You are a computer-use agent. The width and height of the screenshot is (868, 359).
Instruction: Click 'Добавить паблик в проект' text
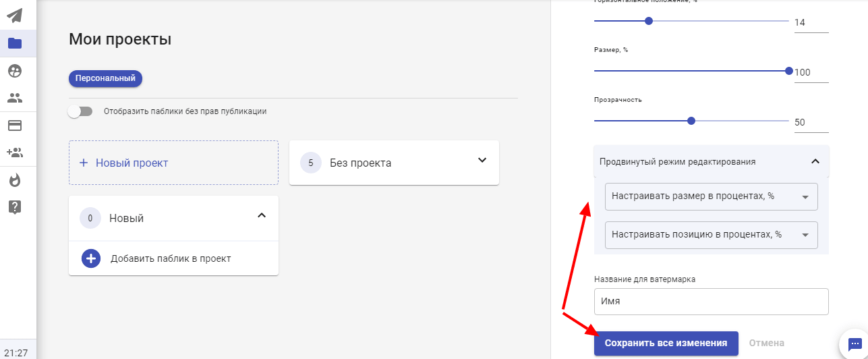pyautogui.click(x=171, y=258)
